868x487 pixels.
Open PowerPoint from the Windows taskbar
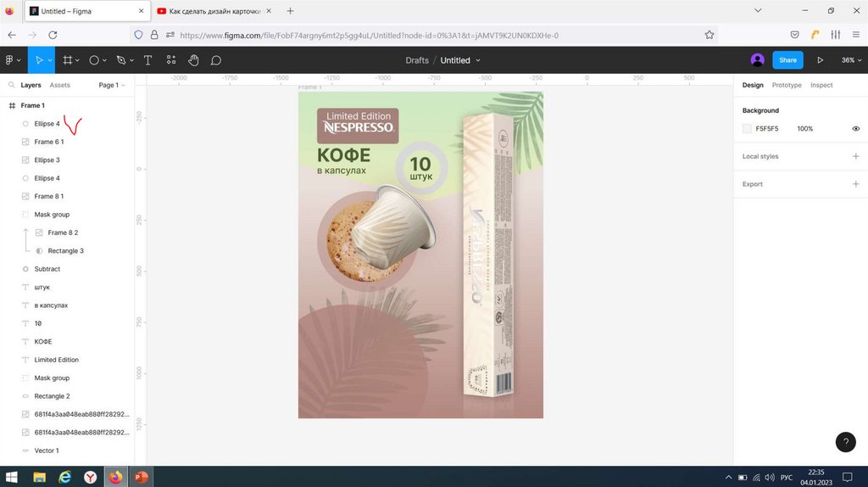coord(140,478)
